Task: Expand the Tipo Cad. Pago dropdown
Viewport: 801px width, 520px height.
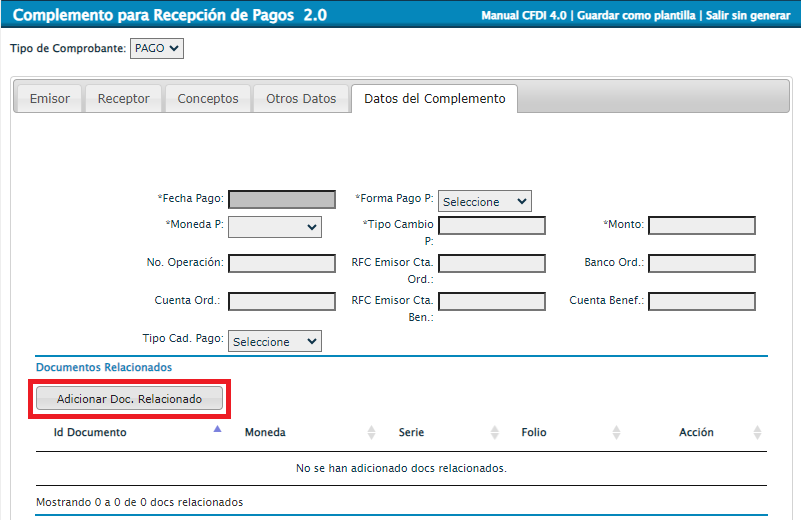Action: click(275, 341)
